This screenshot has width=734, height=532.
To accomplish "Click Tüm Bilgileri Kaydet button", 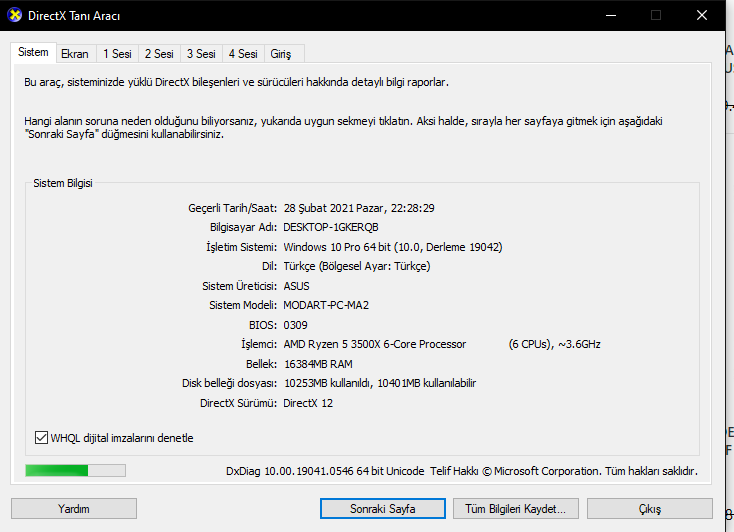I will (515, 509).
